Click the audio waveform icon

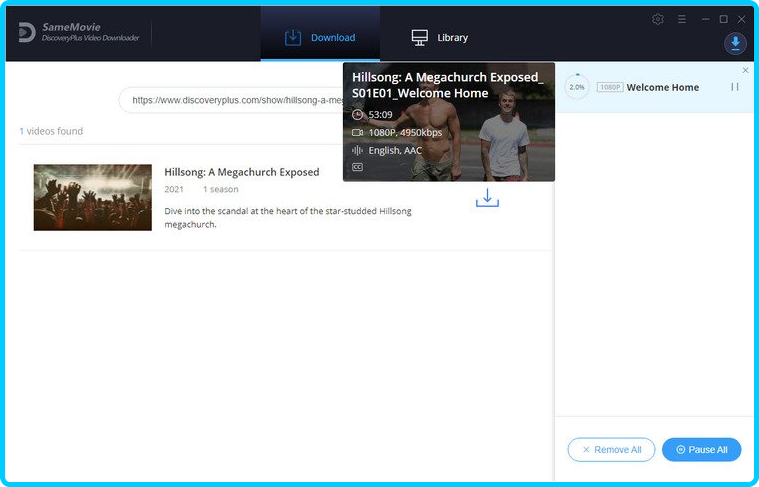tap(357, 151)
